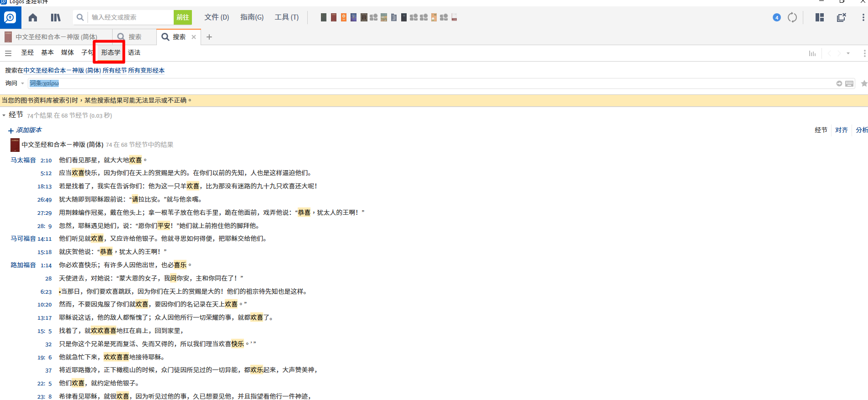Change the link 所有变形经本
Screen dimensions: 868x400
146,70
